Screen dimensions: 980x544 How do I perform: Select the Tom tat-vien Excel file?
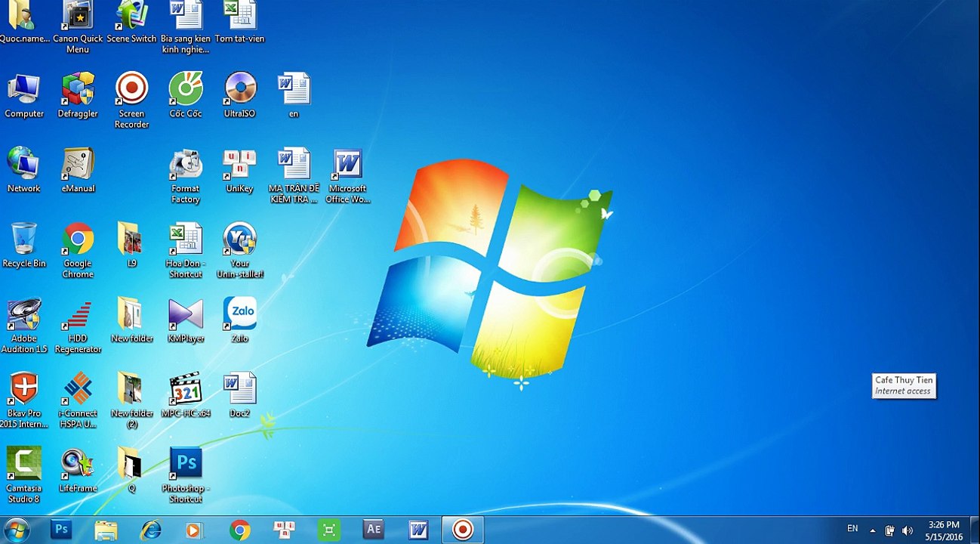[x=239, y=23]
